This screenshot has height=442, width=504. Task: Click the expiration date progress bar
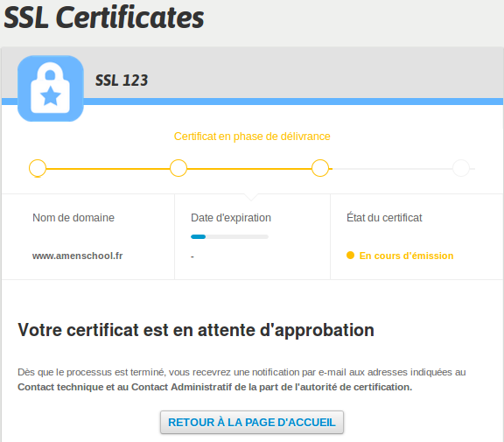[229, 237]
